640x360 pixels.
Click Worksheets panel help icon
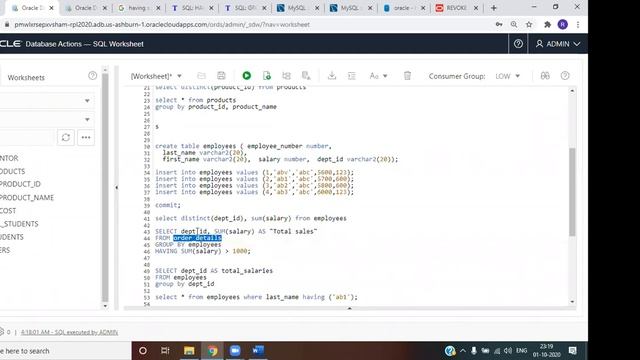(x=93, y=76)
